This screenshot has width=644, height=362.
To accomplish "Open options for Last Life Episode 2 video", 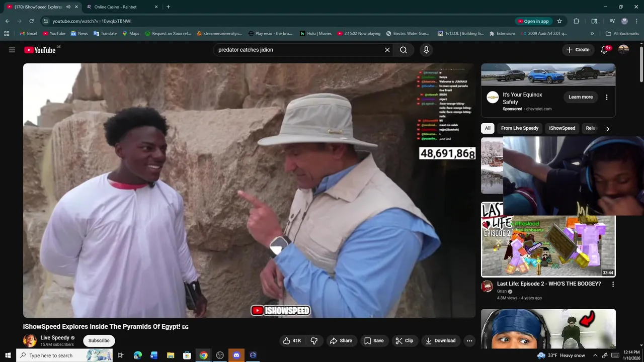I will tap(613, 284).
